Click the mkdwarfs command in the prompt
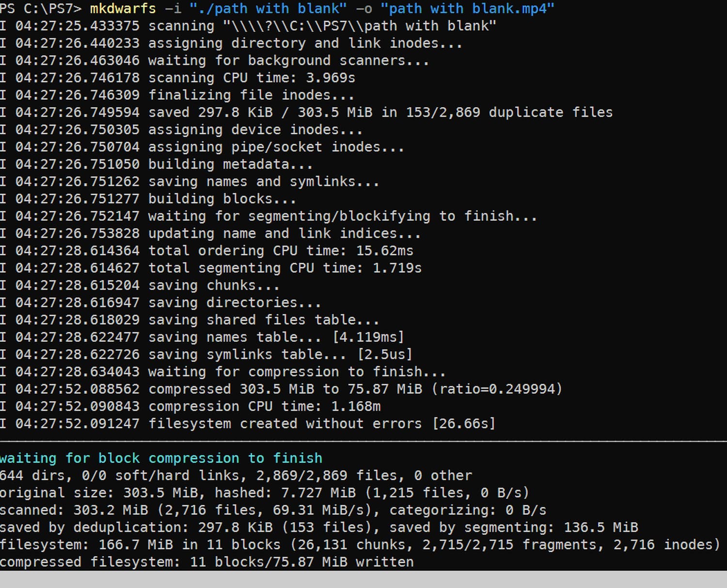 click(x=123, y=8)
